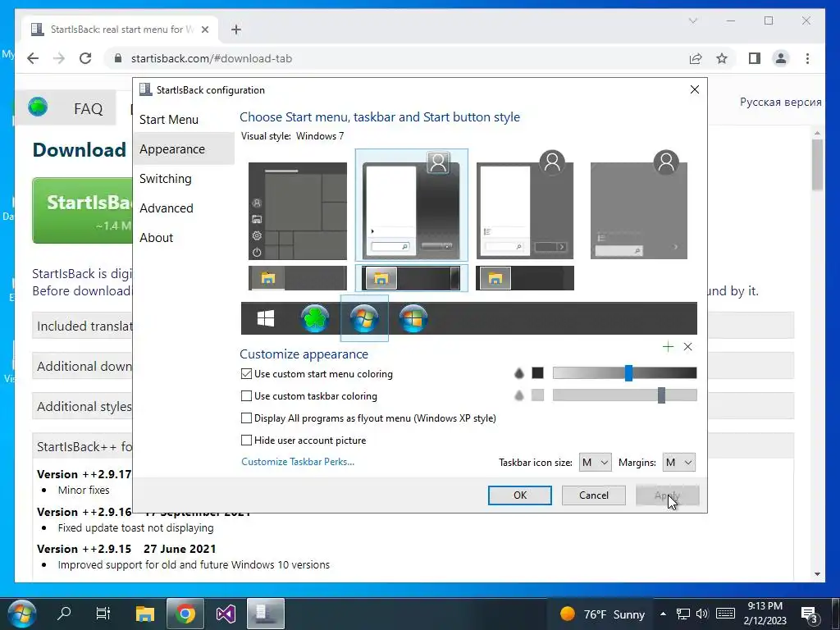The height and width of the screenshot is (630, 840).
Task: Select the flat dark taskbar style thumbnail
Action: click(x=525, y=278)
